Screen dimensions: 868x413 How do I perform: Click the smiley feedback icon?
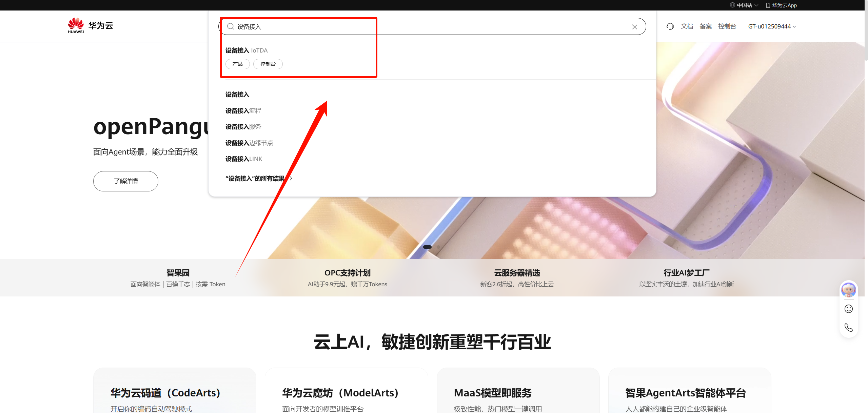click(848, 309)
